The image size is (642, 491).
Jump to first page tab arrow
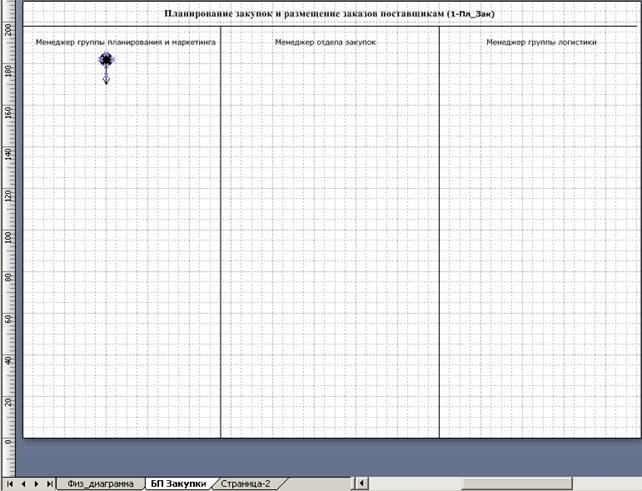pyautogui.click(x=10, y=484)
